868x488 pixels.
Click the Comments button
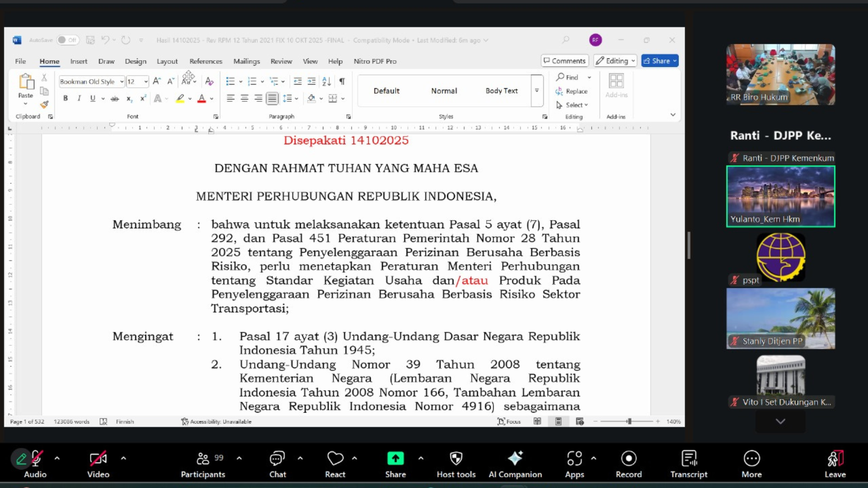(564, 61)
